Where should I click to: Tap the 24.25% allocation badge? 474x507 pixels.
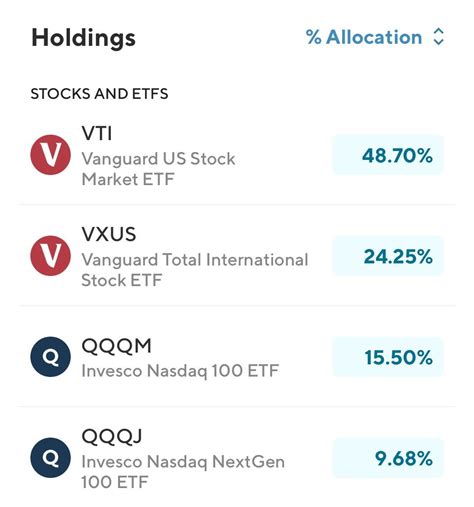coord(388,256)
